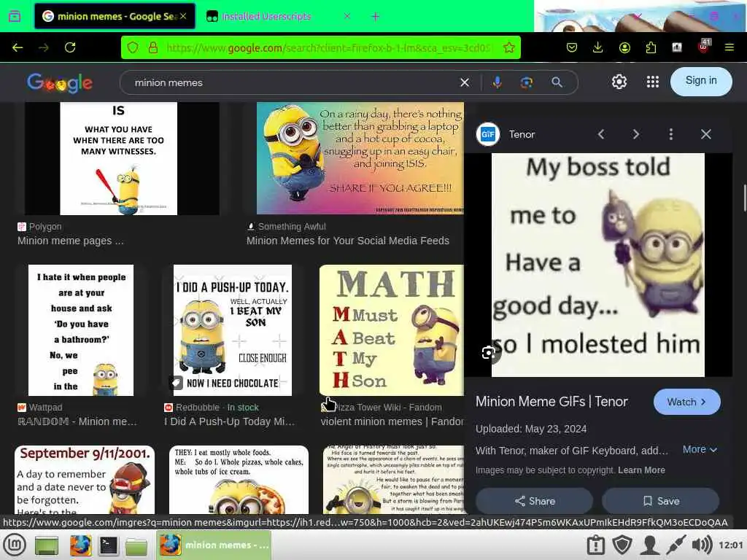Screen dimensions: 747x560
Task: Show previous image in preview panel
Action: click(601, 135)
